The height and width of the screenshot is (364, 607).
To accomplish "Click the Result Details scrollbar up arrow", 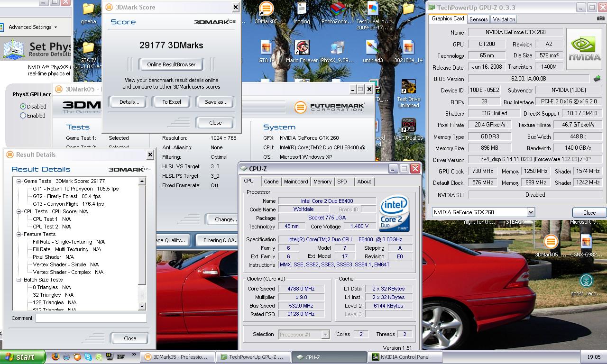I will click(x=142, y=181).
